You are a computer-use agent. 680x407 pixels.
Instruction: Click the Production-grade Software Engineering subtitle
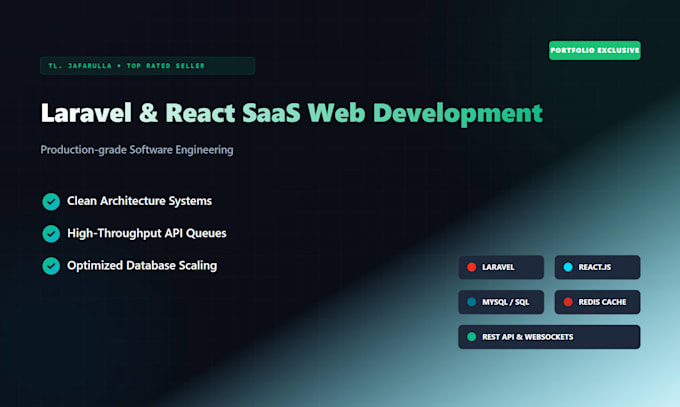pyautogui.click(x=137, y=150)
